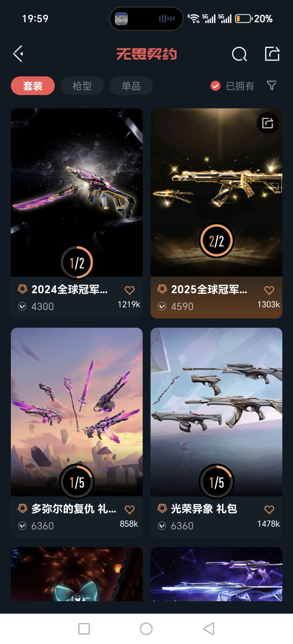Like the 光荣异象 礼包 heart

tap(269, 510)
